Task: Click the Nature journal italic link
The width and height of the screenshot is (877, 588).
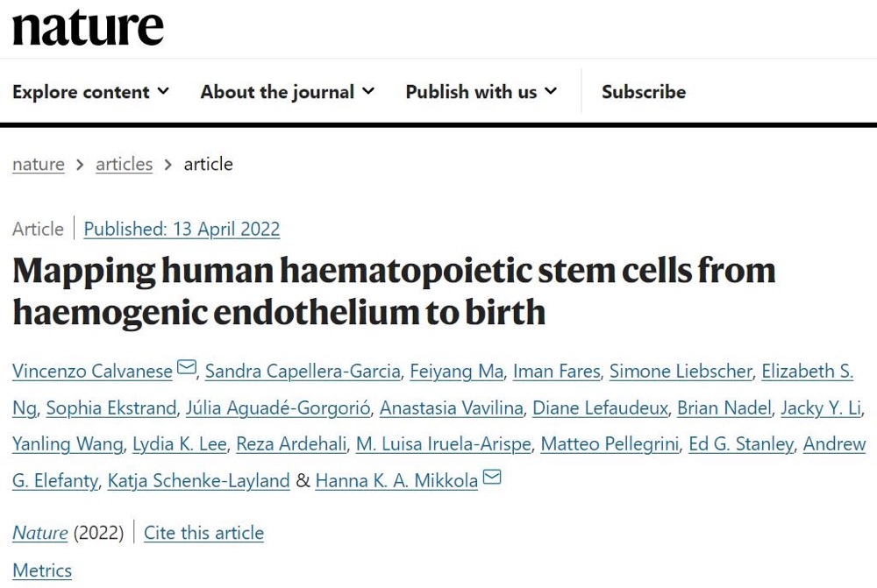Action: pyautogui.click(x=39, y=533)
